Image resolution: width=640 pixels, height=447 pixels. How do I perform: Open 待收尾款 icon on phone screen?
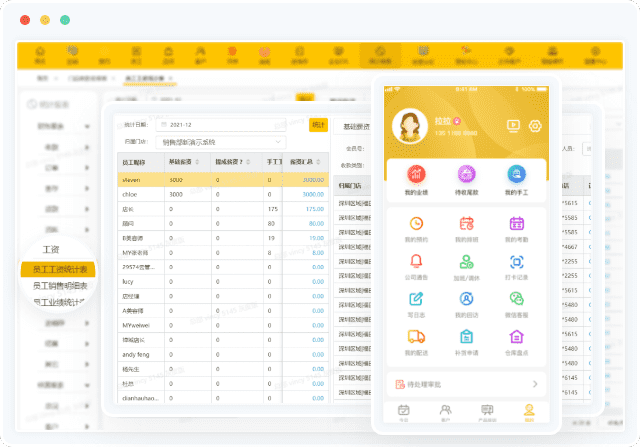(x=466, y=175)
